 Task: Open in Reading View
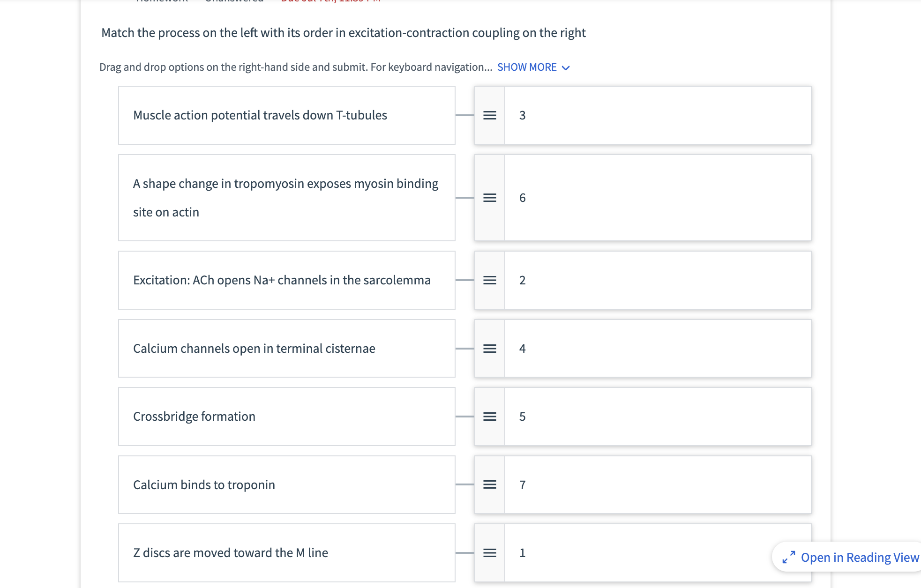(x=859, y=557)
